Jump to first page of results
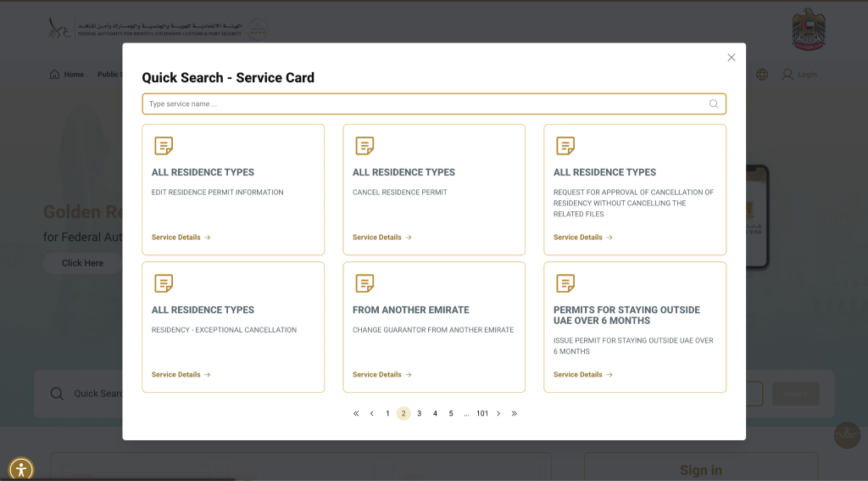The image size is (868, 481). tap(356, 413)
